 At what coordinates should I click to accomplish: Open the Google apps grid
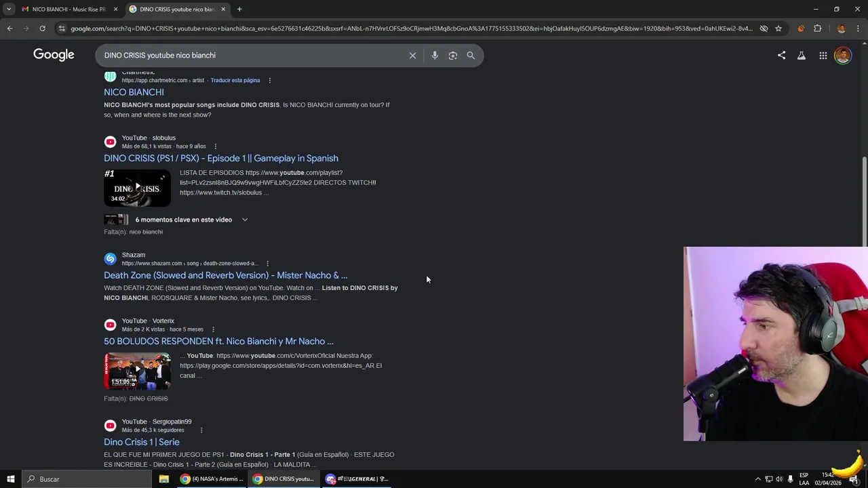coord(823,56)
